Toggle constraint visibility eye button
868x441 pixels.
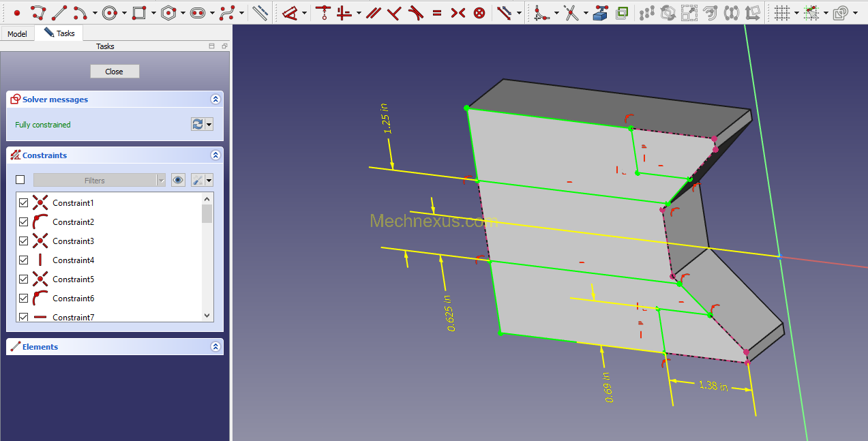click(178, 180)
